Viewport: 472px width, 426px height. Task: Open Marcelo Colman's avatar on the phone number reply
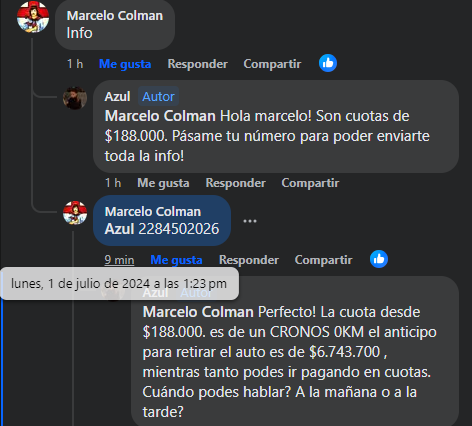click(75, 213)
